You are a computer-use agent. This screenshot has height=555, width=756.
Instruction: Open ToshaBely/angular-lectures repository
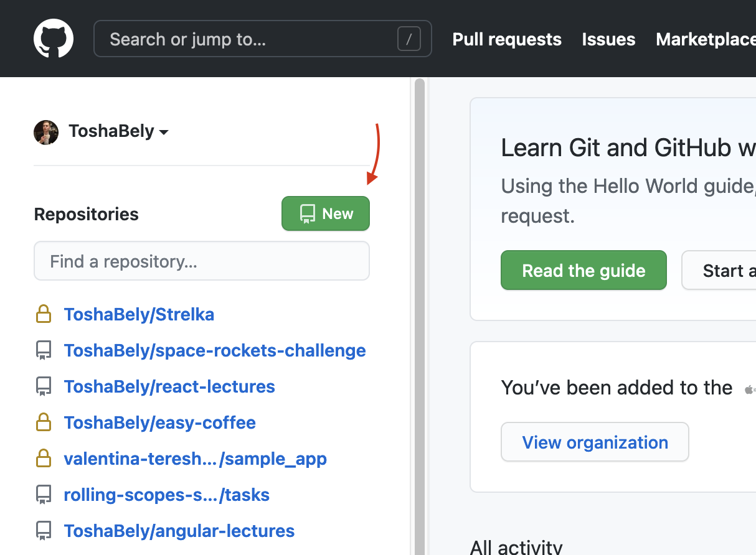[x=179, y=531]
